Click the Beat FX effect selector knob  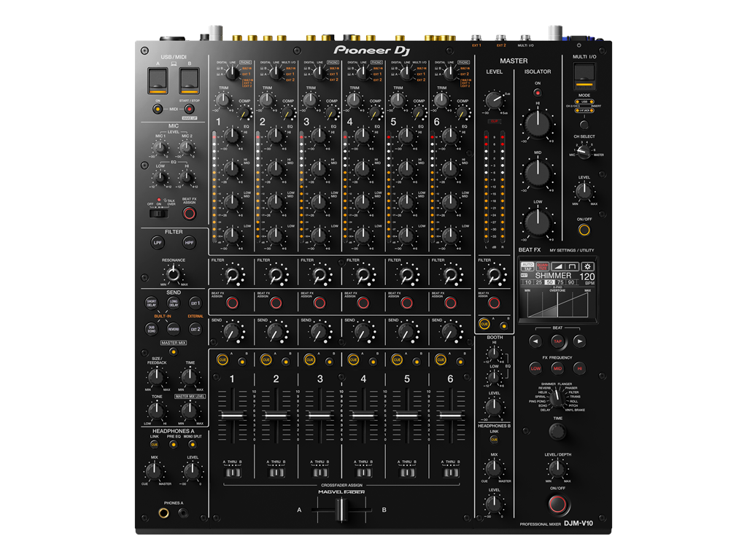pyautogui.click(x=557, y=397)
